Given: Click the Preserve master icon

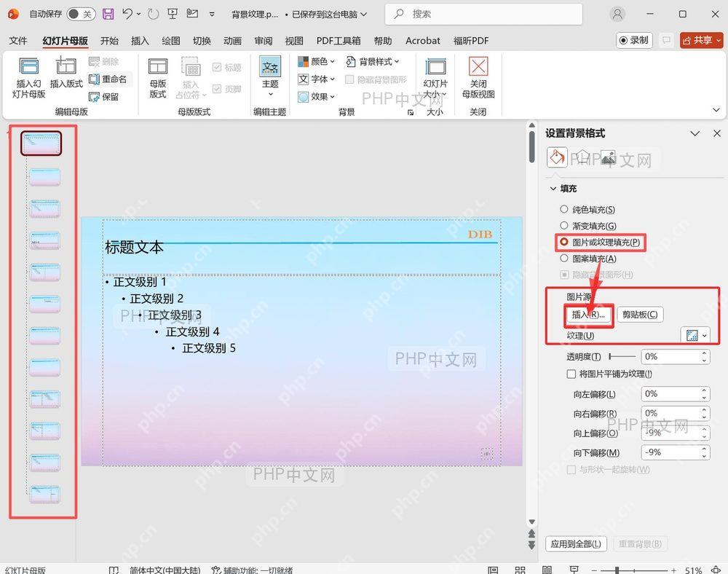Looking at the screenshot, I should 94,97.
